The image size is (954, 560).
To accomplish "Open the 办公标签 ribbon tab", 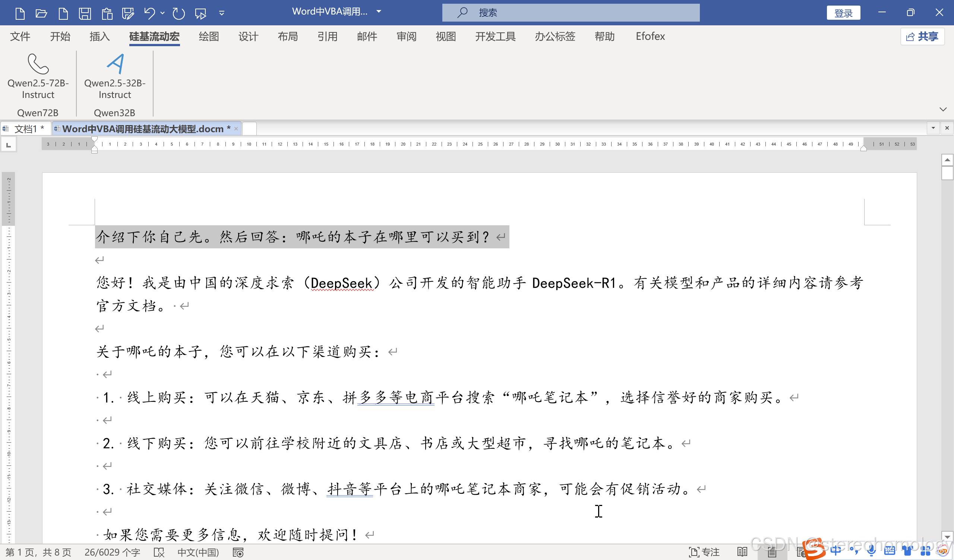I will click(555, 36).
